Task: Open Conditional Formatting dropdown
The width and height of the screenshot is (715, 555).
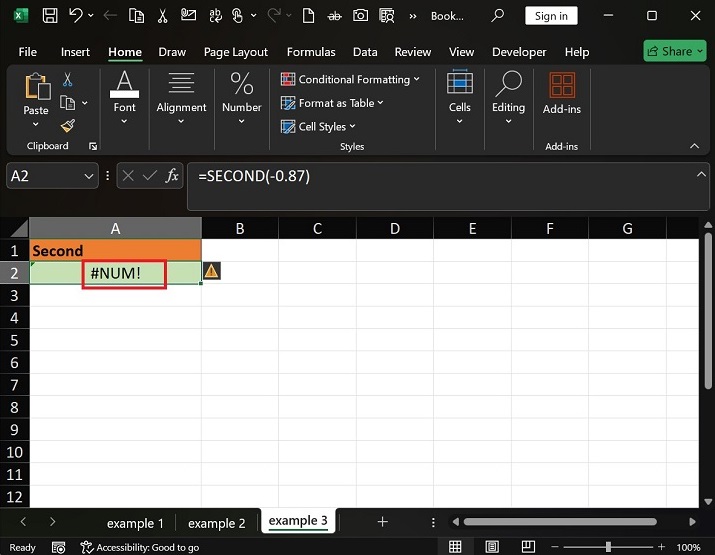Action: point(350,79)
